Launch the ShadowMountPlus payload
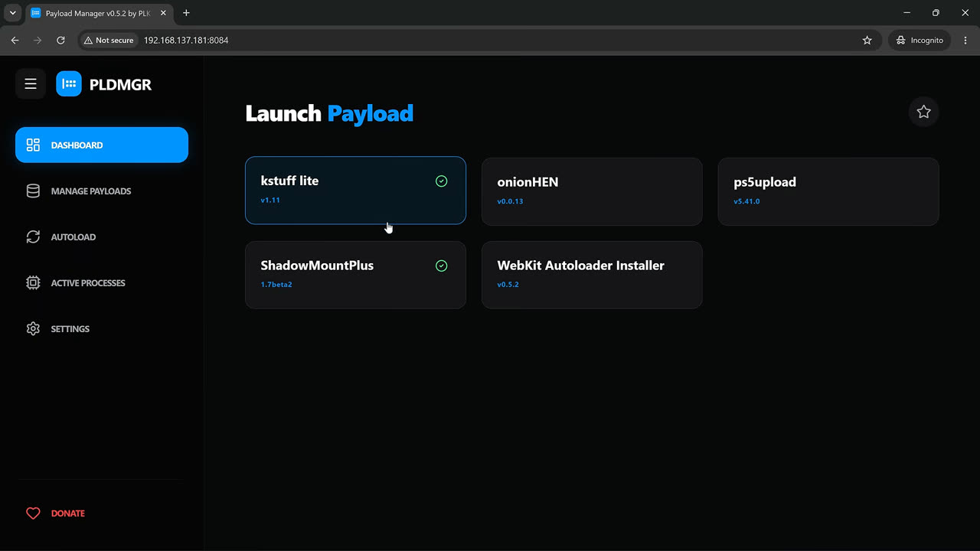980x551 pixels. (x=355, y=275)
